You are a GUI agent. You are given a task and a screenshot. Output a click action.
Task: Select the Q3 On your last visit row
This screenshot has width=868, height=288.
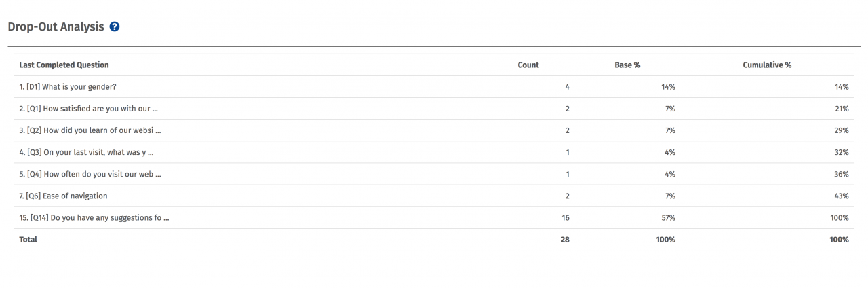point(434,152)
